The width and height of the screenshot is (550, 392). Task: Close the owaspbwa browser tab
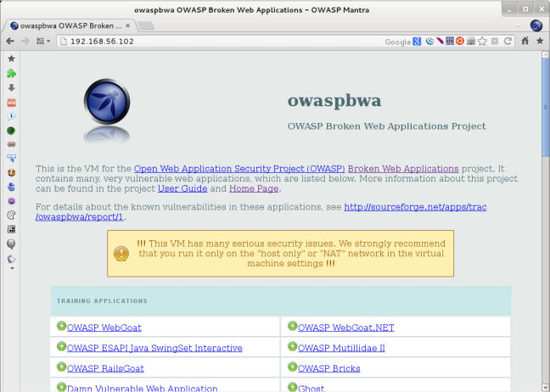tap(126, 25)
